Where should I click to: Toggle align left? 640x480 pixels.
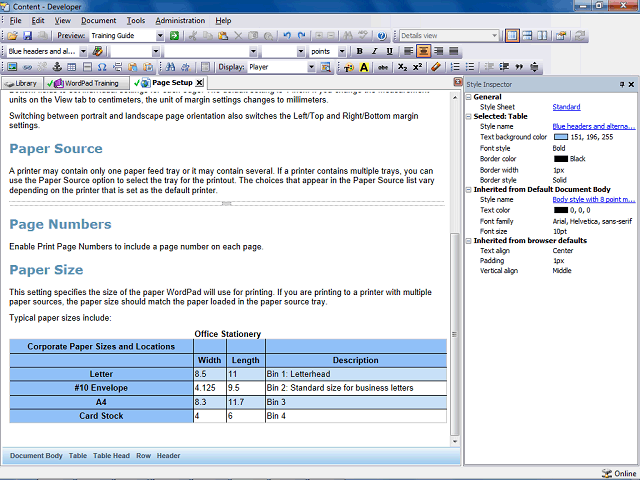[409, 51]
